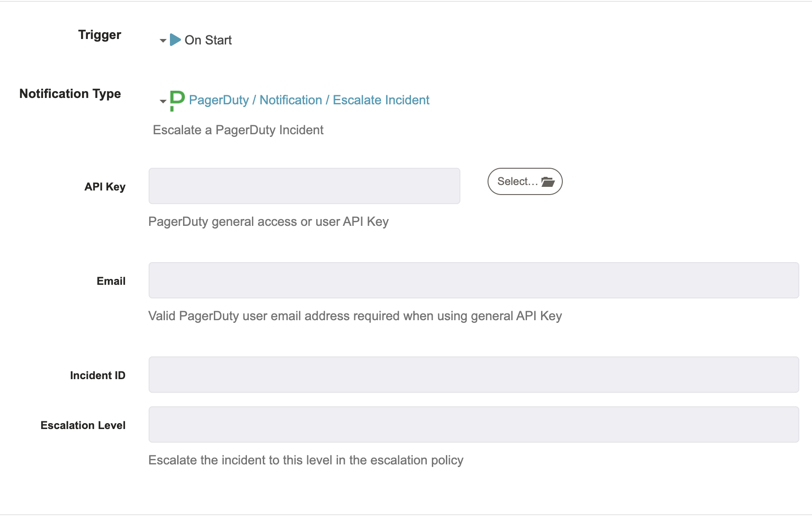Click the folder icon inside Select button
Viewport: 812px width, 517px height.
coord(548,182)
